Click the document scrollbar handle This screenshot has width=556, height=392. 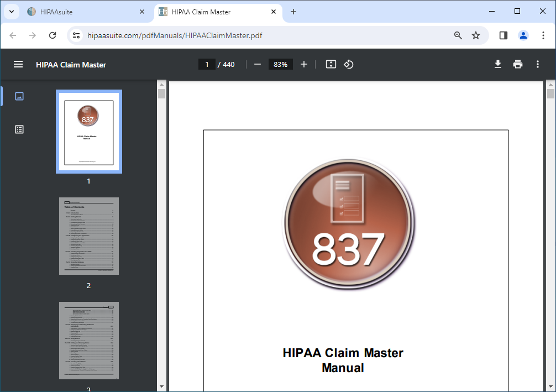(x=550, y=93)
